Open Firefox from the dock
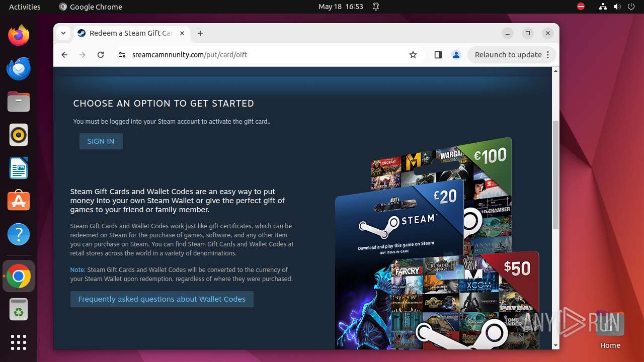644x362 pixels. [x=19, y=36]
